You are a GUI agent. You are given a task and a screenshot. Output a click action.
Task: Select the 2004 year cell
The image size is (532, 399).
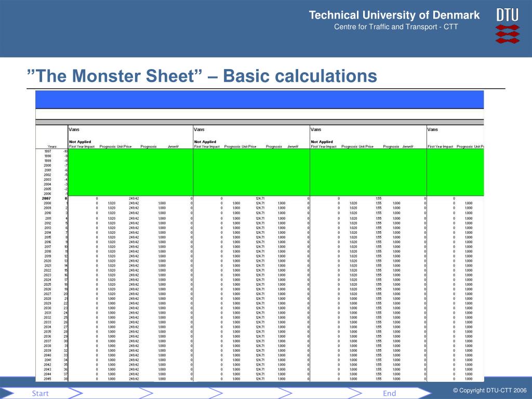point(47,184)
